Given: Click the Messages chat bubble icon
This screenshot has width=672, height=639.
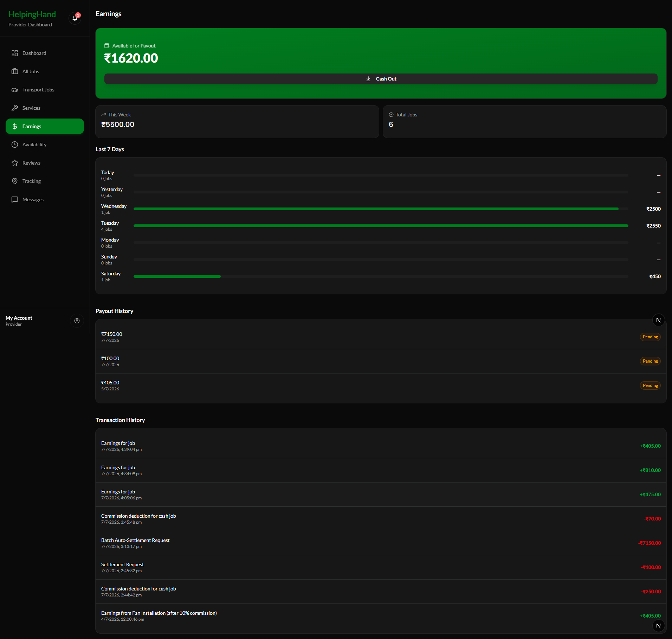Looking at the screenshot, I should point(15,199).
